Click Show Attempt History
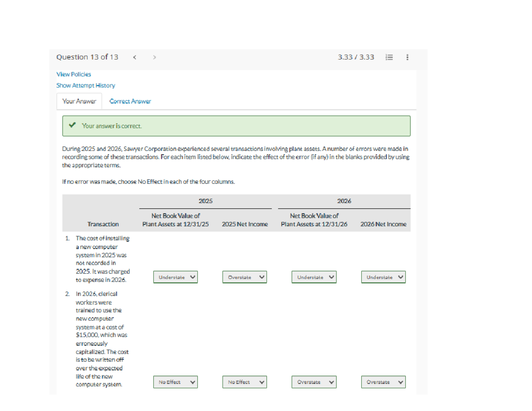The width and height of the screenshot is (532, 411). pos(86,85)
